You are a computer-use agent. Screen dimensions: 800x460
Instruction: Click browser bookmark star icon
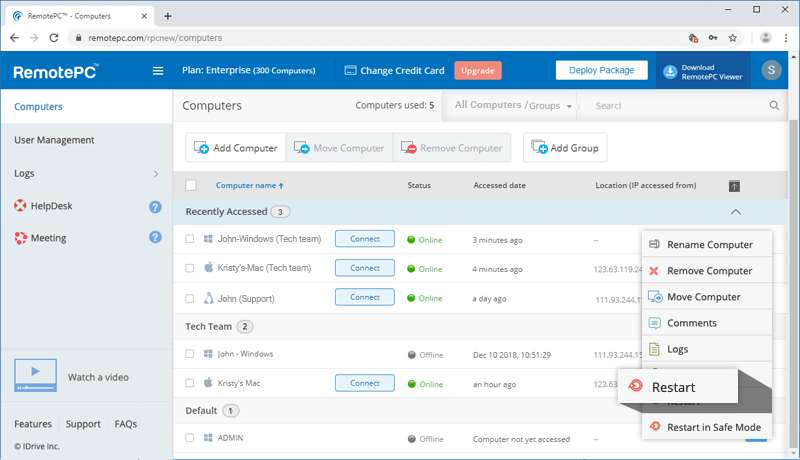click(733, 38)
